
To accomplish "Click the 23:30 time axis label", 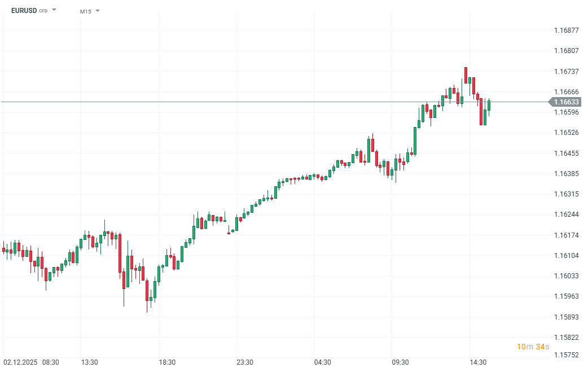I will [245, 362].
